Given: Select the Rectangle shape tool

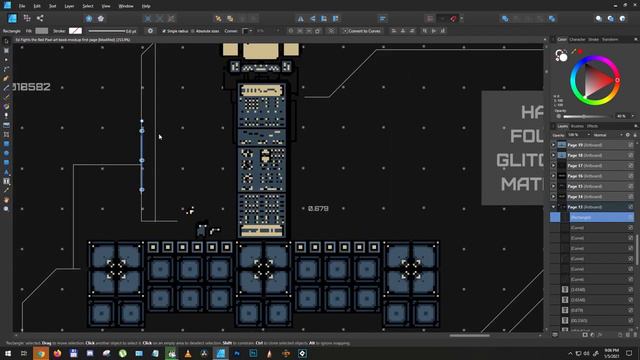Looking at the screenshot, I should tap(6, 144).
